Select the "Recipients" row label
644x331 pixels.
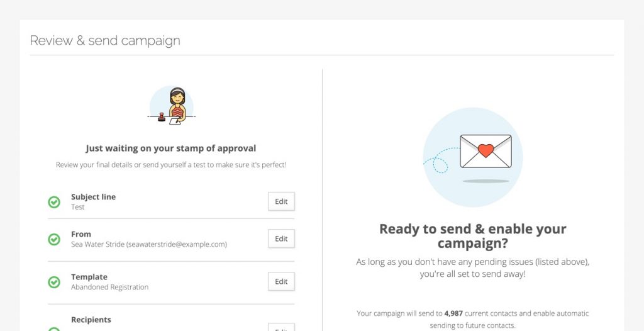pos(91,320)
